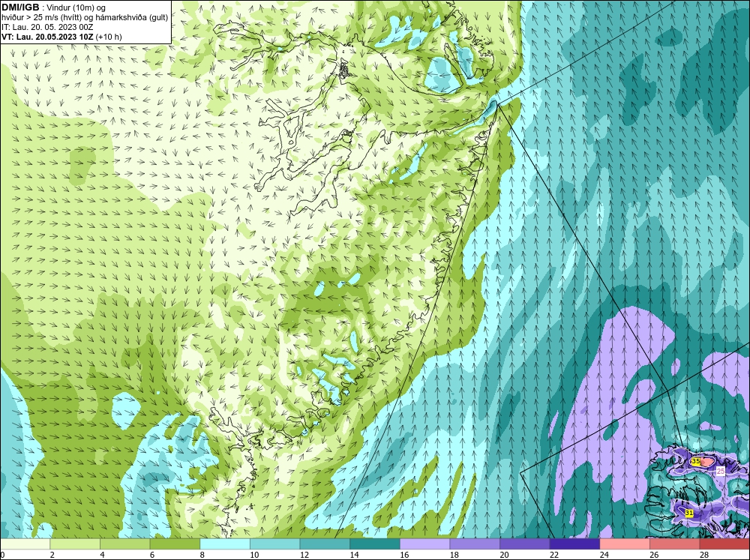Click the white gust contour label 25

(x=720, y=471)
